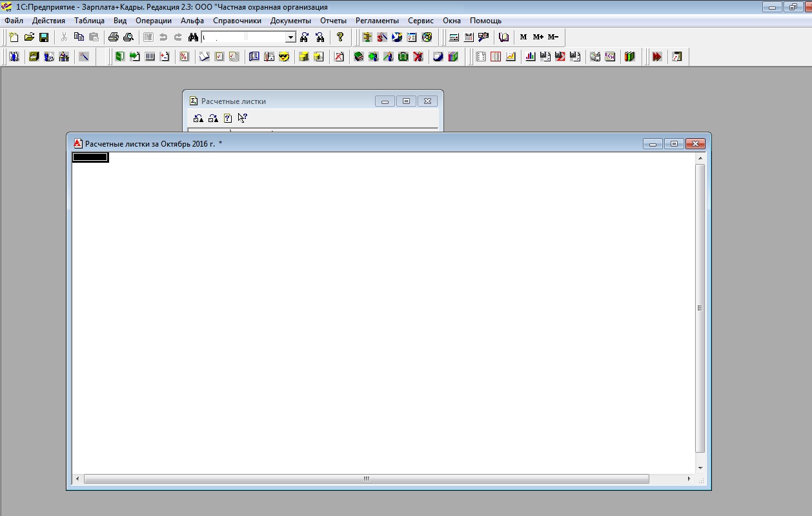Viewport: 812px width, 516px height.
Task: Open the Справочники menu
Action: (237, 21)
